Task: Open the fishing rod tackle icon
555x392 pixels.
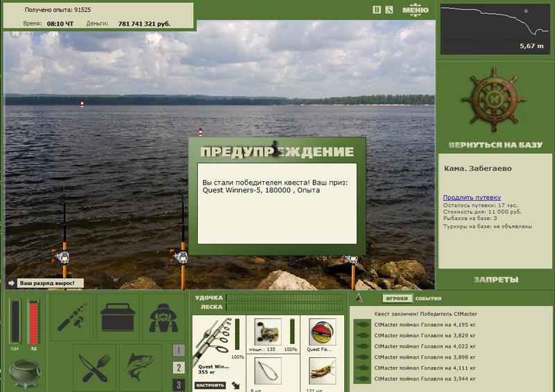Action: coord(72,317)
